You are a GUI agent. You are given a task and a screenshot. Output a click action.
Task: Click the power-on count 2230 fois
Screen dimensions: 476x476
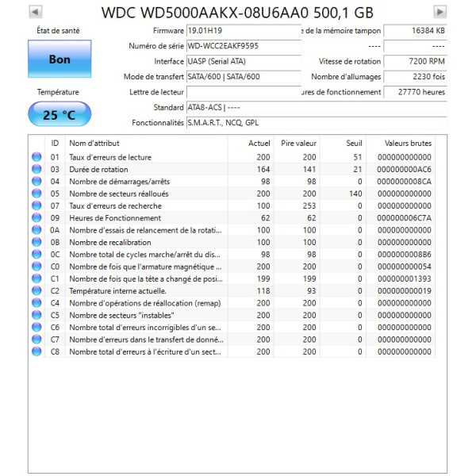pos(415,77)
